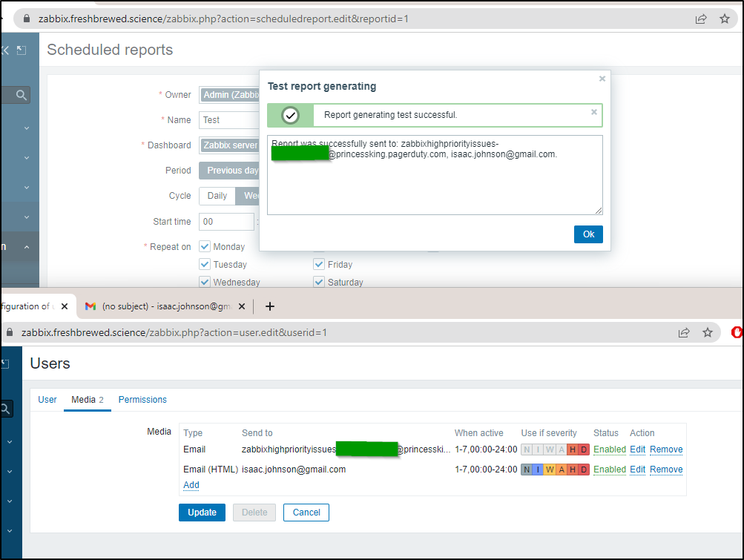Click share icon in the Users window address bar
The width and height of the screenshot is (744, 560).
(684, 333)
